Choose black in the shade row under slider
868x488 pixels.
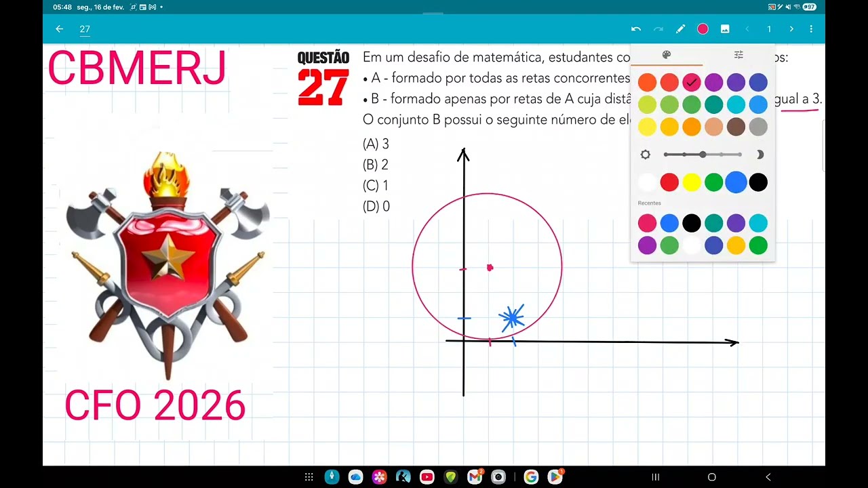point(758,182)
